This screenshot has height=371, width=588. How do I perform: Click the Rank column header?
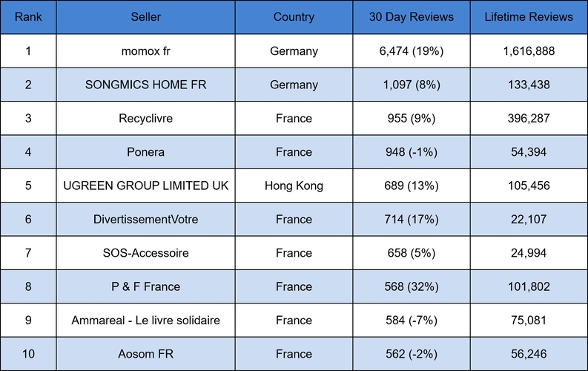(x=28, y=17)
